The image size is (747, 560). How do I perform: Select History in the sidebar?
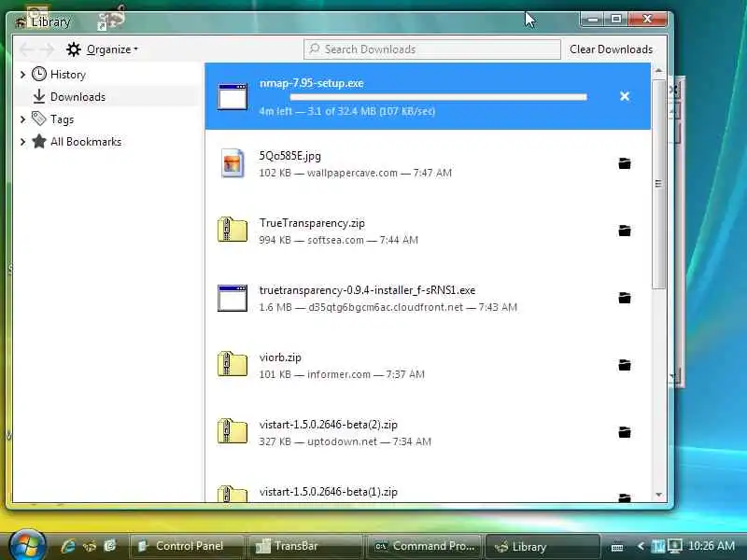pos(67,75)
